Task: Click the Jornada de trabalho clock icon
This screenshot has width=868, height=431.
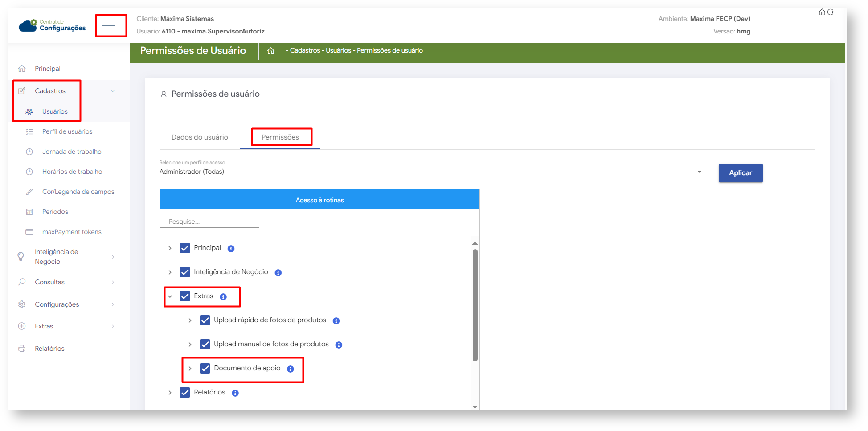Action: tap(29, 152)
